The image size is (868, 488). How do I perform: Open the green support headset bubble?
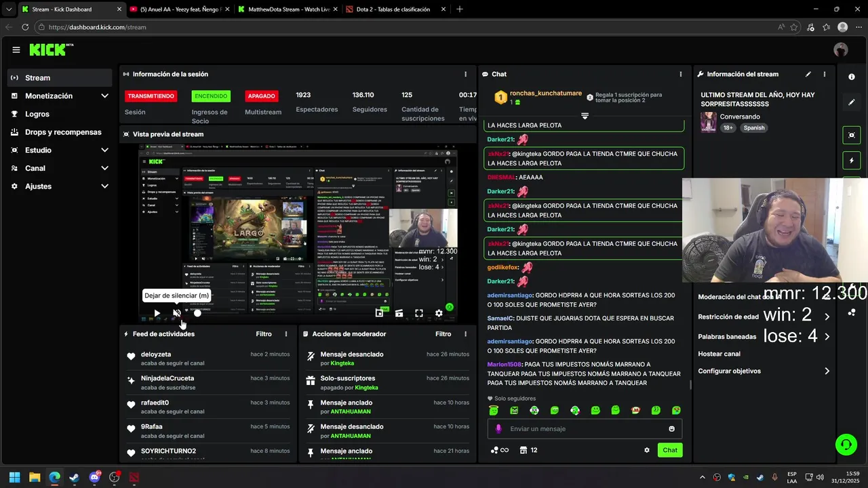(846, 445)
